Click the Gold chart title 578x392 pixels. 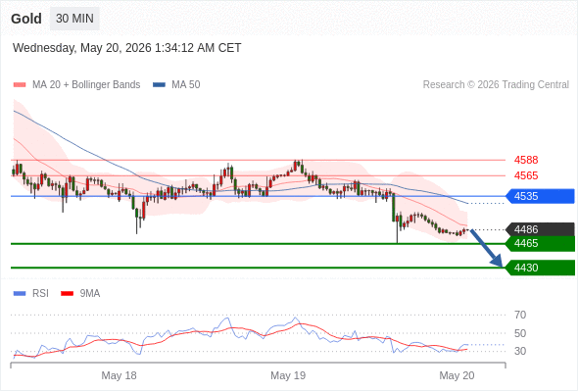pos(26,19)
